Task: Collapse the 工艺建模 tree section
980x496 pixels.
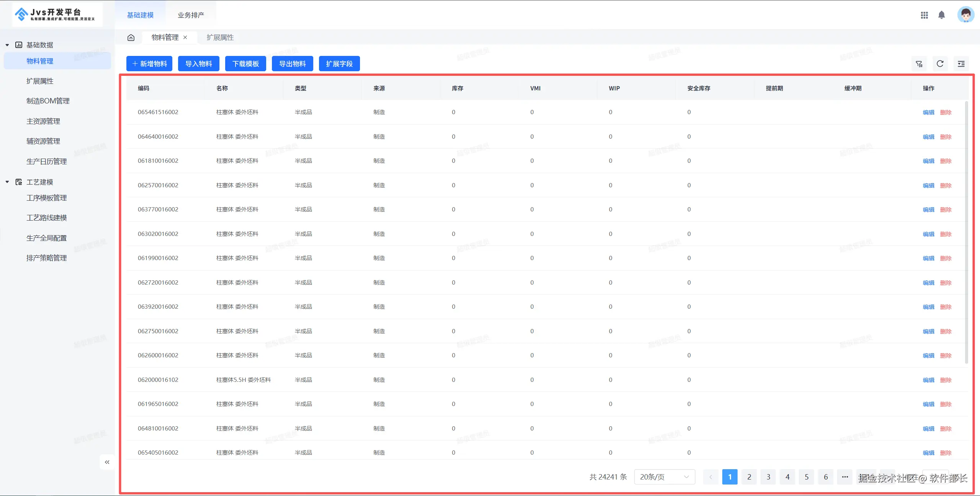Action: tap(7, 182)
